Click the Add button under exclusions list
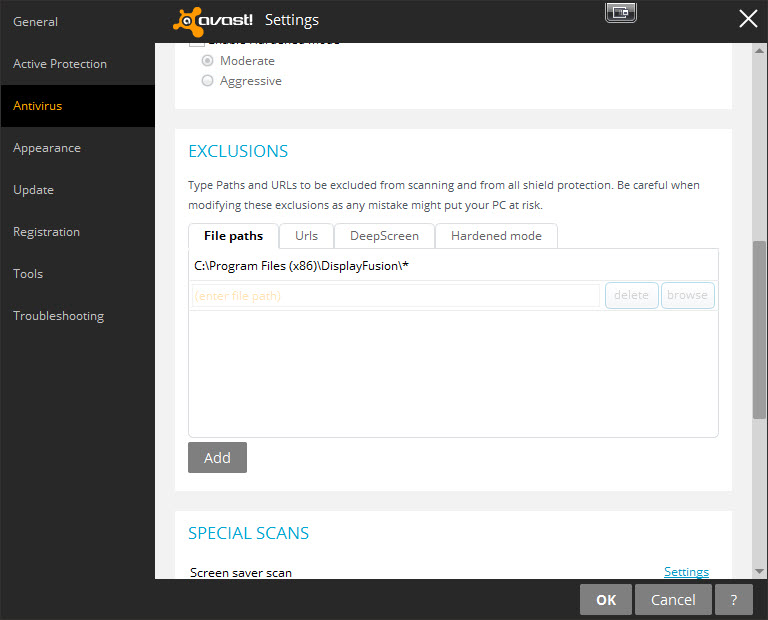 (x=217, y=457)
